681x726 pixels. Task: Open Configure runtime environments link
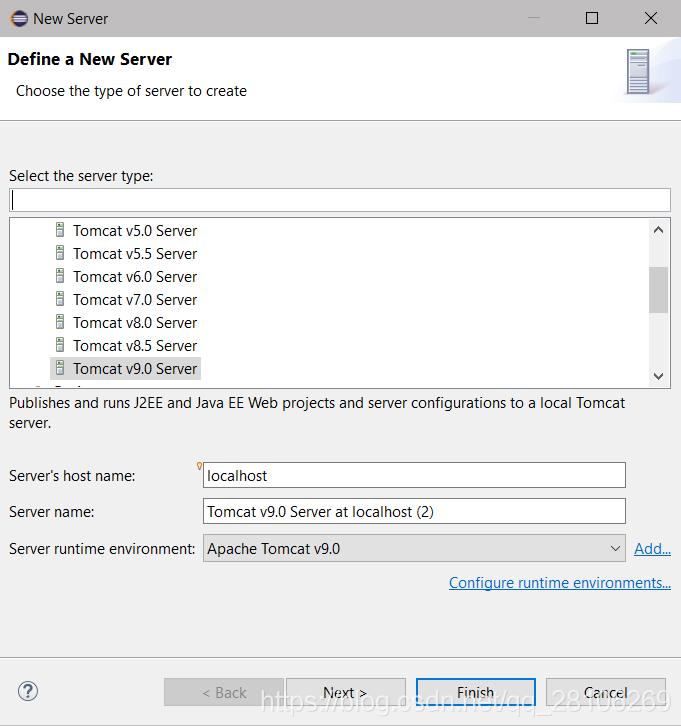coord(560,582)
